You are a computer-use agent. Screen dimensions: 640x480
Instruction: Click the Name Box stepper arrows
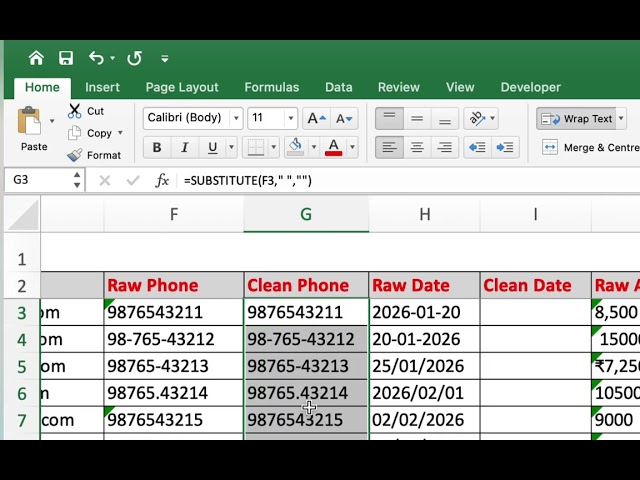pos(77,180)
